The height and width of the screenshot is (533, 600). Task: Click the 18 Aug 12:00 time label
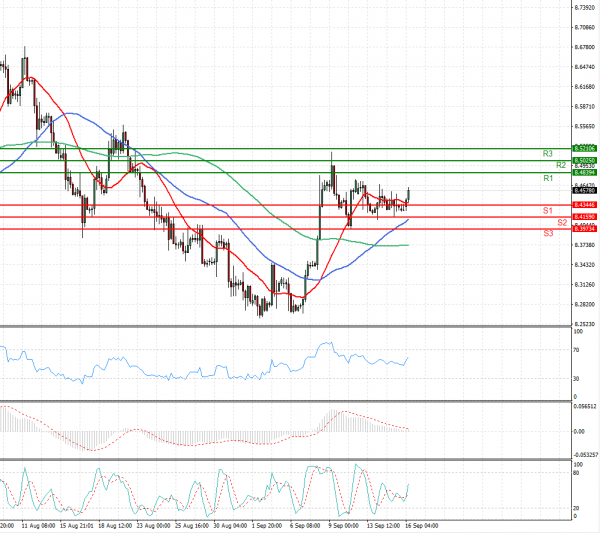pyautogui.click(x=115, y=526)
